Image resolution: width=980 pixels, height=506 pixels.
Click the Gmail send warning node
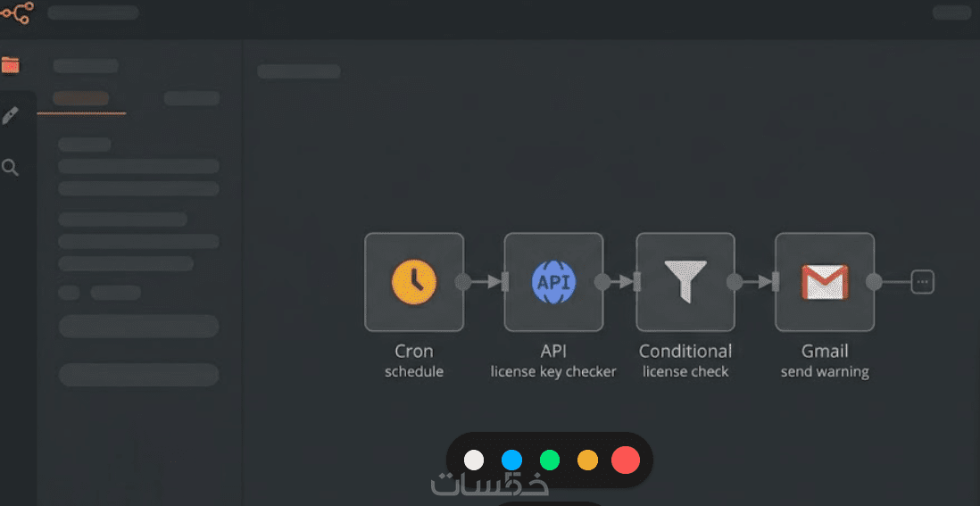[x=825, y=282]
